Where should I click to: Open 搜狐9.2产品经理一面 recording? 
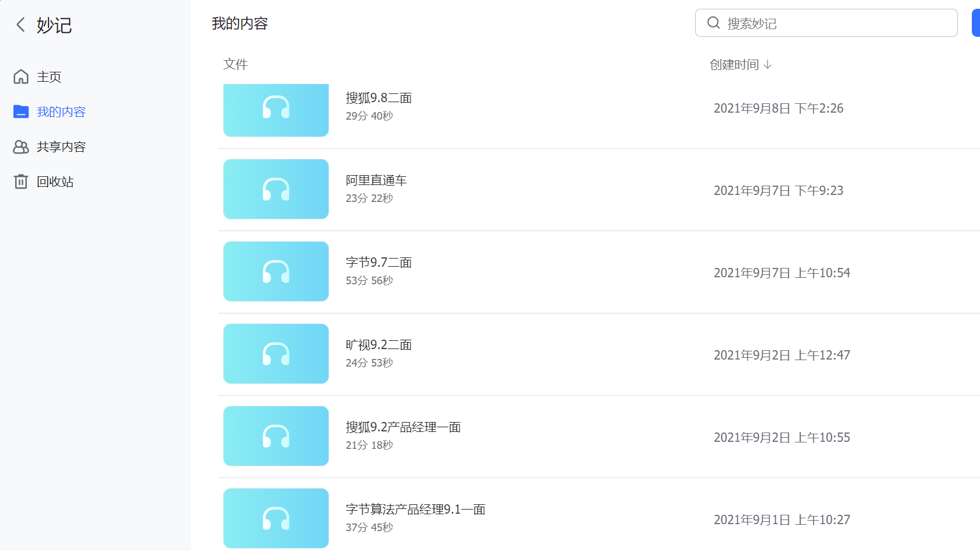pyautogui.click(x=403, y=427)
